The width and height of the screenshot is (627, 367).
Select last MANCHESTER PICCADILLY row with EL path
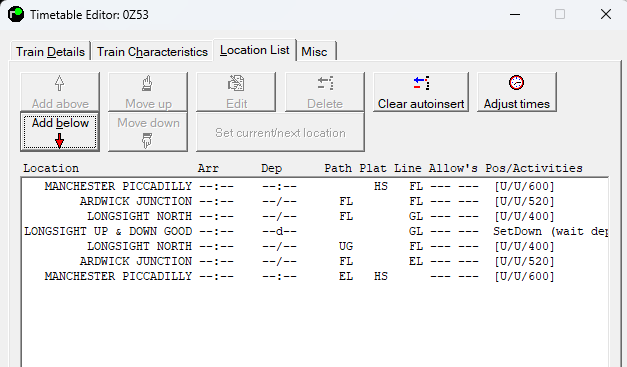click(315, 276)
